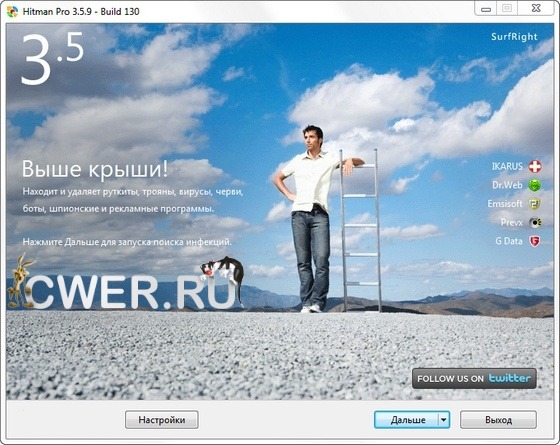
Task: Click the G Data text label
Action: [509, 241]
